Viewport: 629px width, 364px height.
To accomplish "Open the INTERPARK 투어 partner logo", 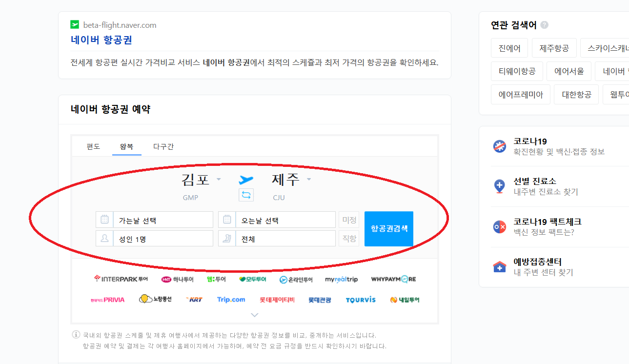I will click(x=121, y=279).
